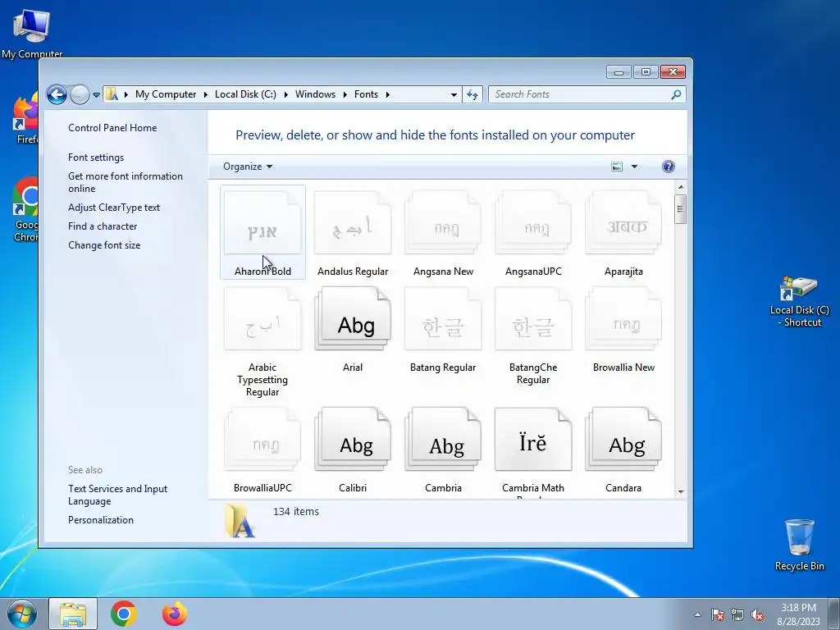Screen dimensions: 840x630
Task: Select the Batang Regular font icon
Action: pos(443,319)
